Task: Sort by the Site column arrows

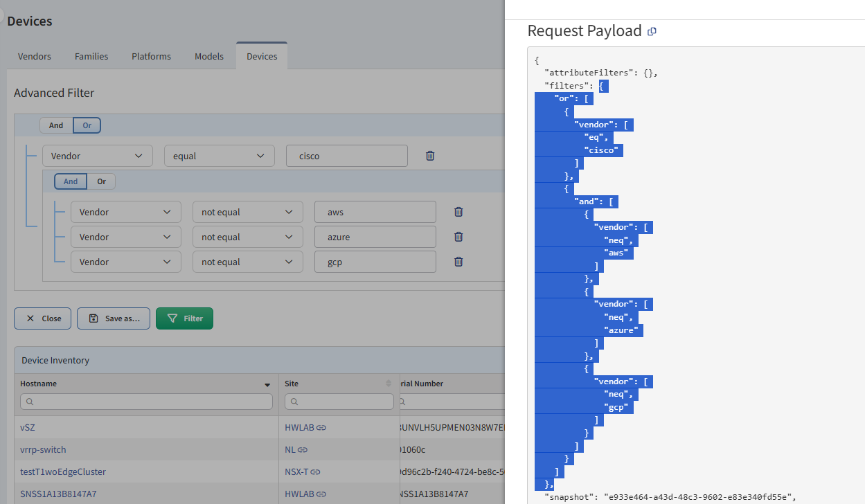Action: (389, 384)
